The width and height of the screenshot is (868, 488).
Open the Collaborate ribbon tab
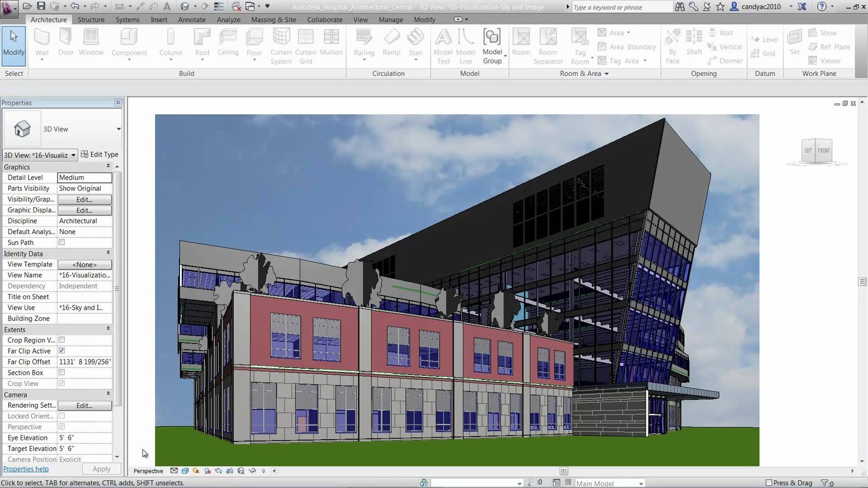click(x=325, y=20)
